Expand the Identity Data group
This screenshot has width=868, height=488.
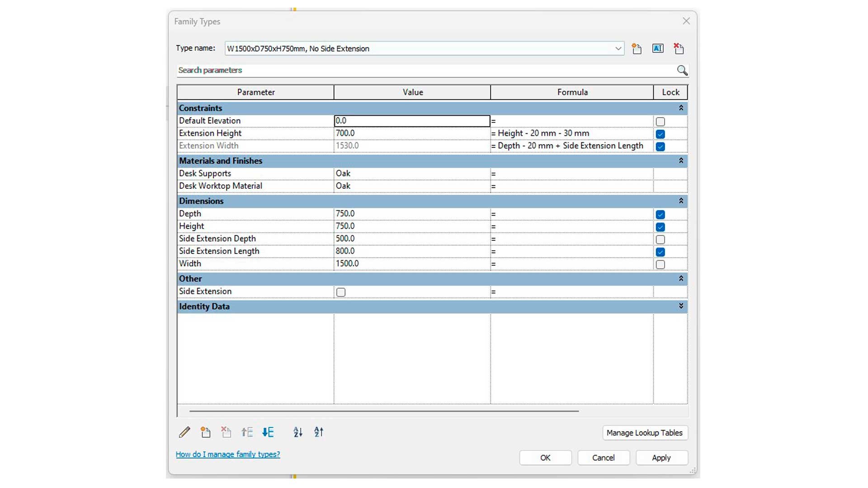click(681, 306)
